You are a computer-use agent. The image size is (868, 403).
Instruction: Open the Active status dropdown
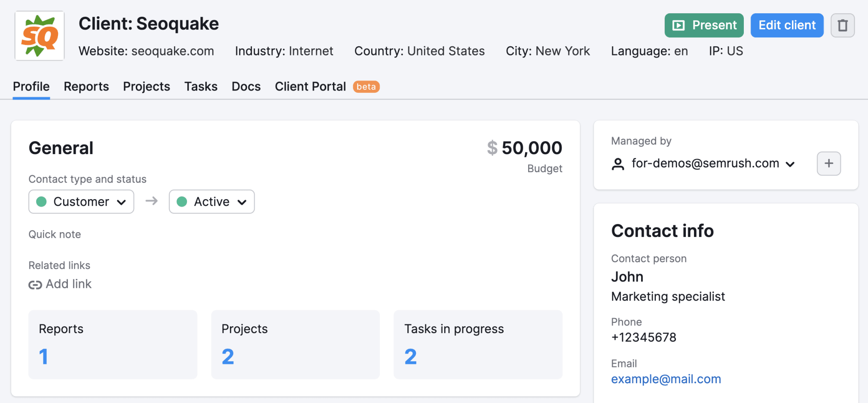point(211,202)
